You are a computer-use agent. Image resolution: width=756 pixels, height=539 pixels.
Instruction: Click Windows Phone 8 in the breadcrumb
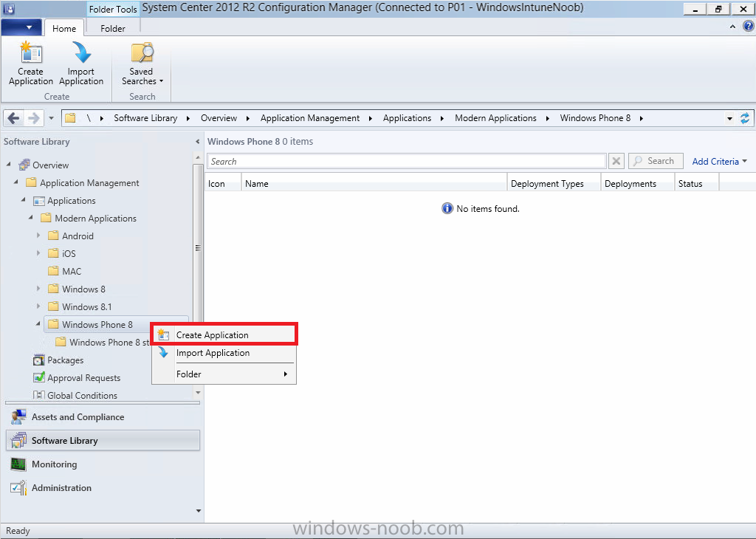click(596, 118)
